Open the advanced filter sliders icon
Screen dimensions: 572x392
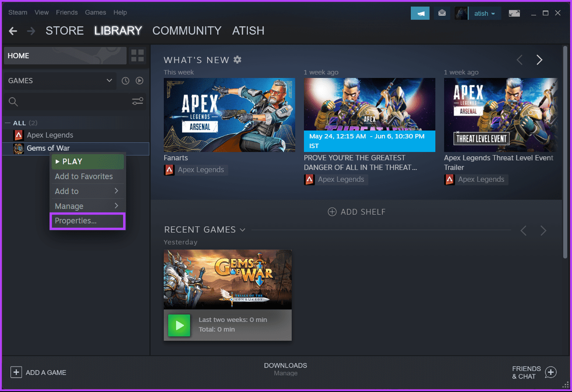138,102
